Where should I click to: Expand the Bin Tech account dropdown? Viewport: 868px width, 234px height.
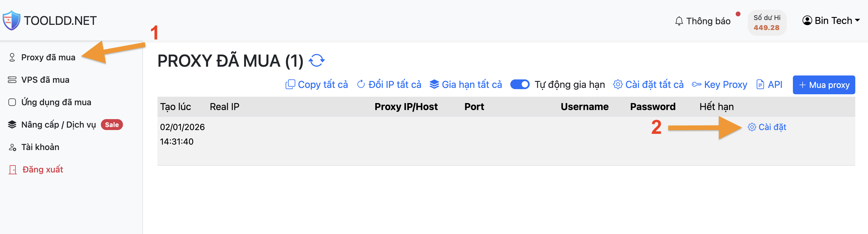(831, 21)
